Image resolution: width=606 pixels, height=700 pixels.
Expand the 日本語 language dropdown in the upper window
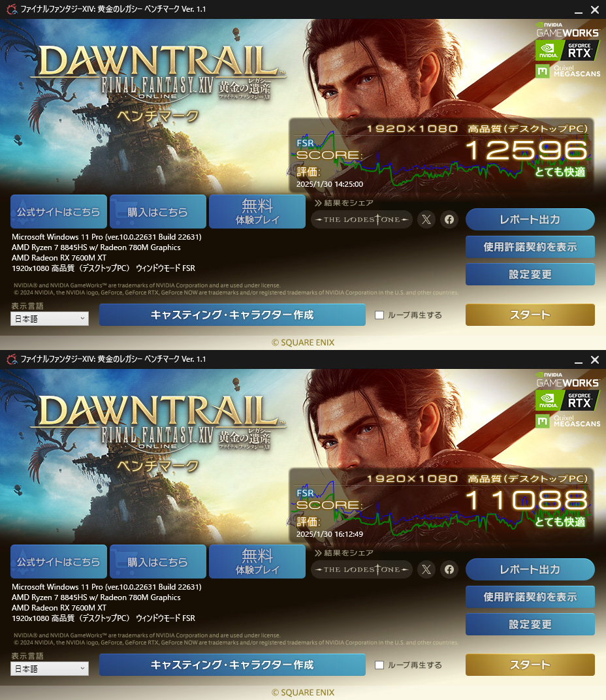[50, 318]
